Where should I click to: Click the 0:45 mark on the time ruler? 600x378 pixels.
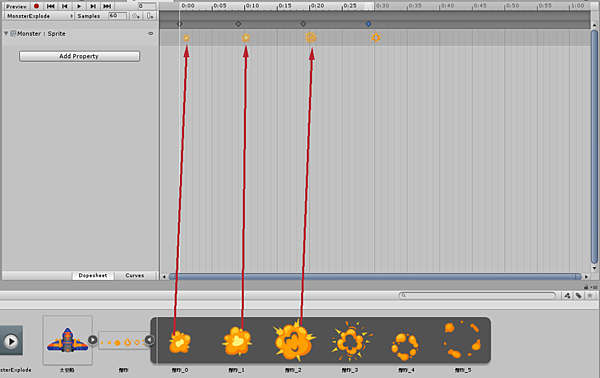pos(480,6)
